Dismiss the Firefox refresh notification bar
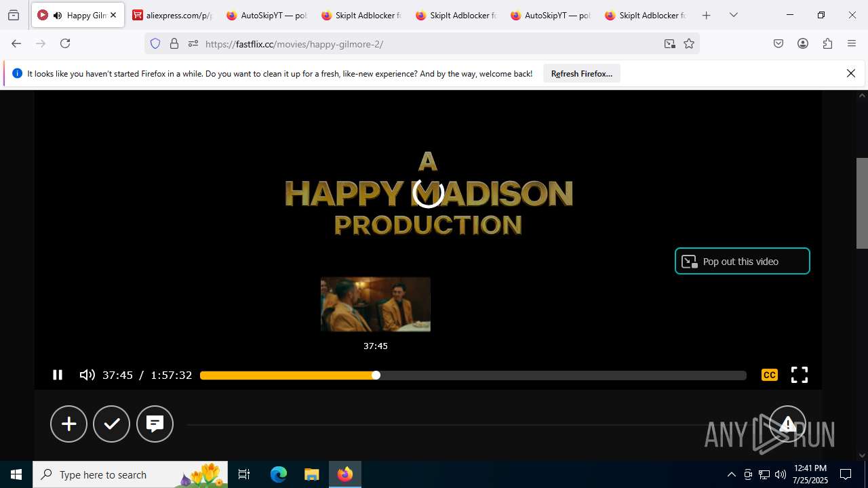868x488 pixels. (x=851, y=73)
